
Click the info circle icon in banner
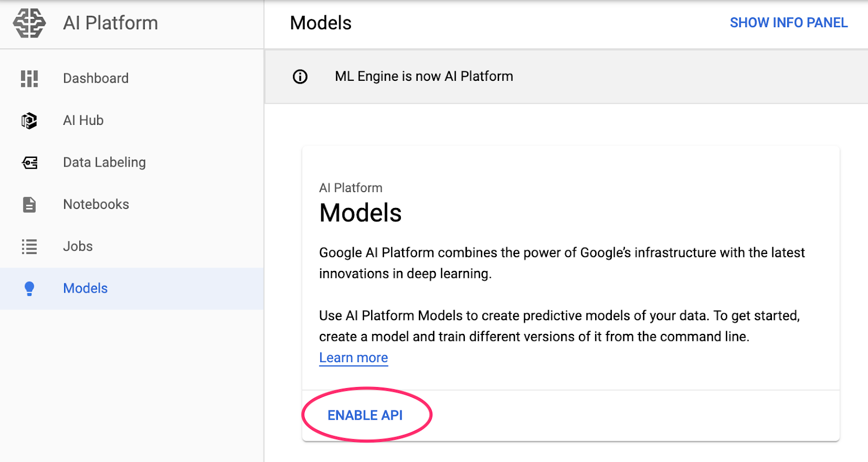pos(300,77)
